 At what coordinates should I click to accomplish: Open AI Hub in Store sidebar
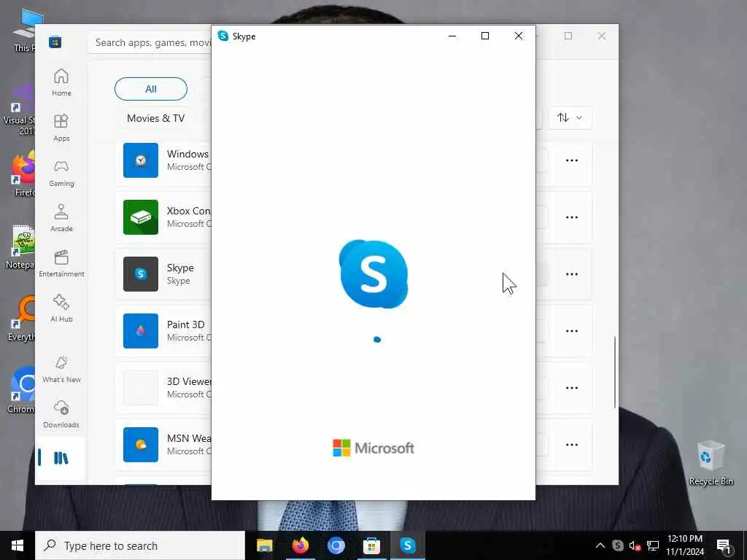pyautogui.click(x=61, y=308)
